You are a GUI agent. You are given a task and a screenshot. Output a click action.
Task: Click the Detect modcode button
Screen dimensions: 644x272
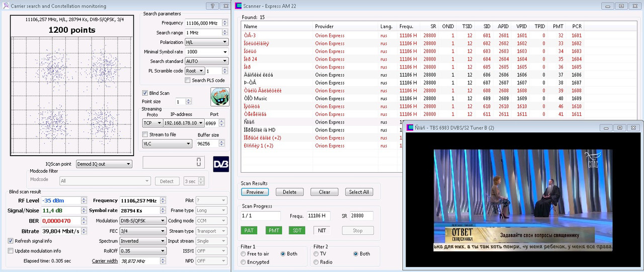167,181
